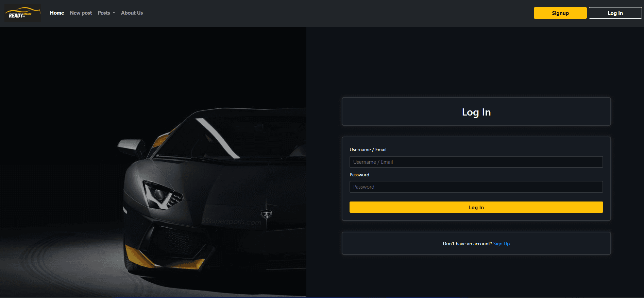Click the caret arrow beside Posts
Viewport: 644px width, 298px height.
[114, 13]
